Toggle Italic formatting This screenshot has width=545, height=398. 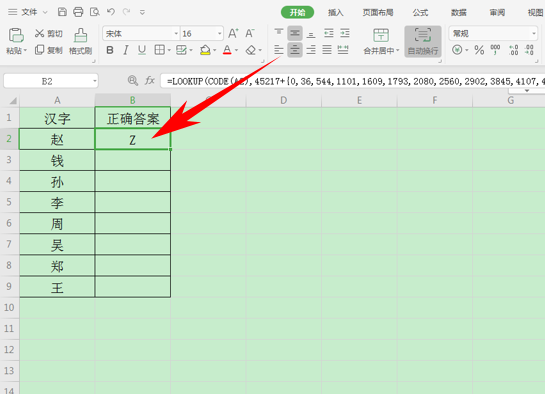(x=125, y=50)
